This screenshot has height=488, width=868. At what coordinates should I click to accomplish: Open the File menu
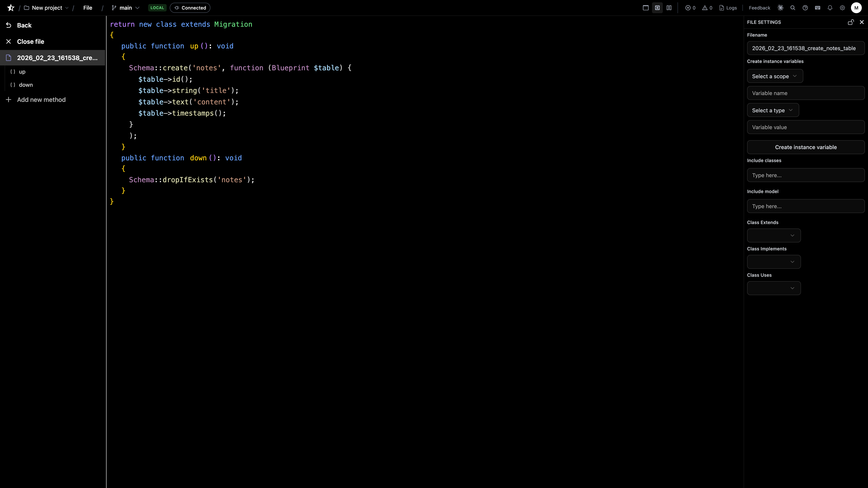pyautogui.click(x=88, y=7)
